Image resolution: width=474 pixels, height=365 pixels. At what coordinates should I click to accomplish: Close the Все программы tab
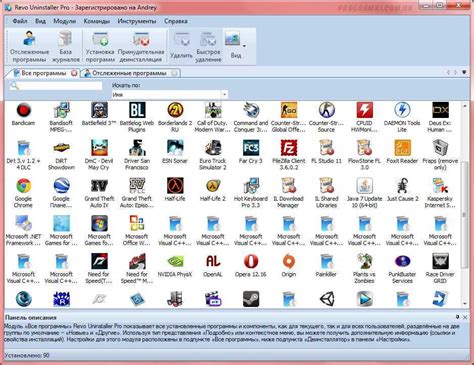[75, 73]
